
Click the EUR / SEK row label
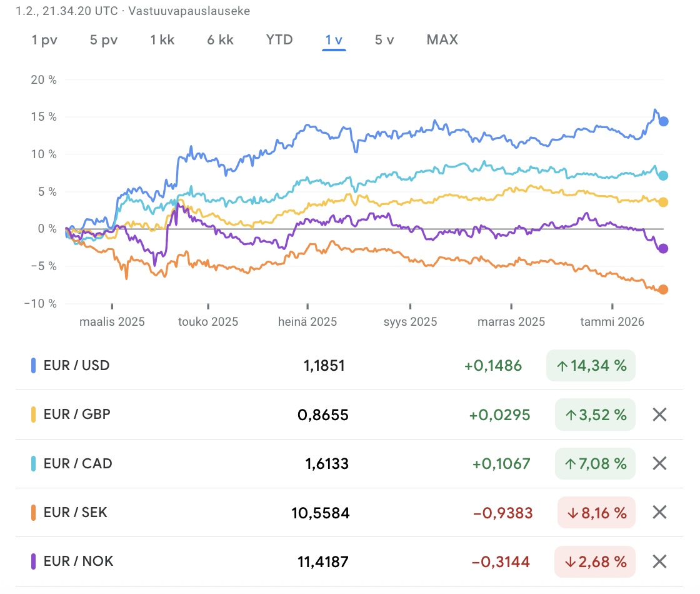tap(76, 513)
